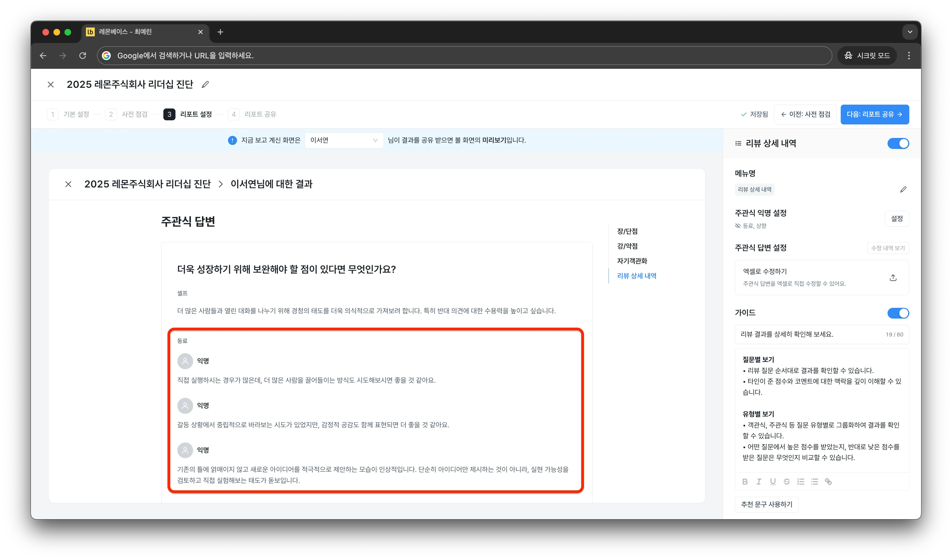
Task: Click the upload icon in 엑셀로 수정하기
Action: click(x=893, y=278)
